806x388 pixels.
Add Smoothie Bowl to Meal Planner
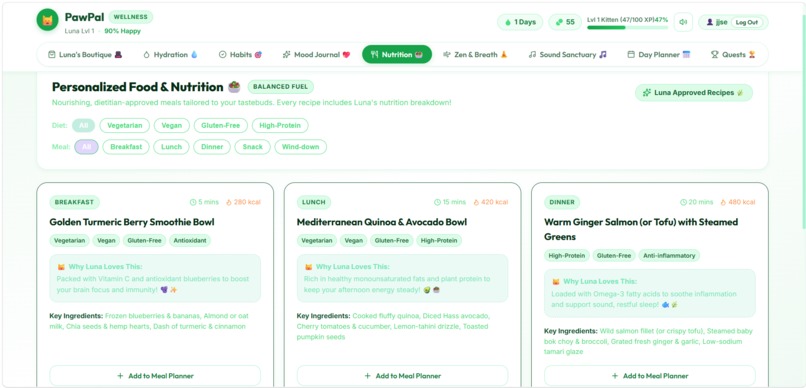click(155, 376)
